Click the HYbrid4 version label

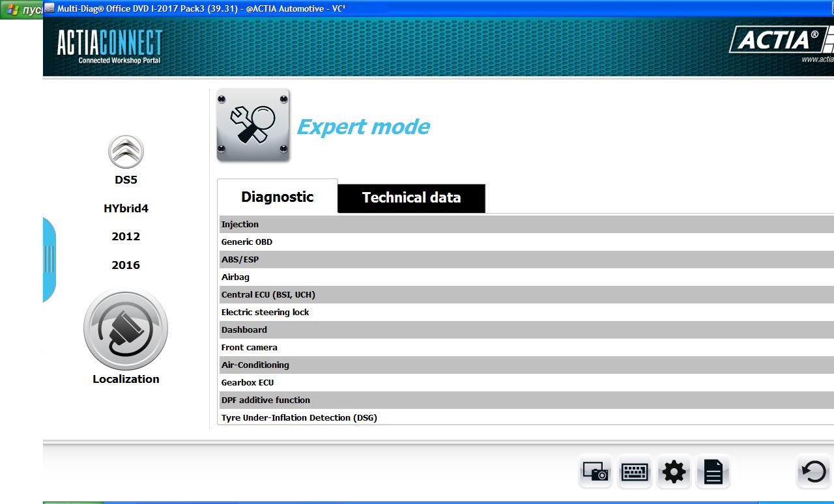(x=126, y=208)
